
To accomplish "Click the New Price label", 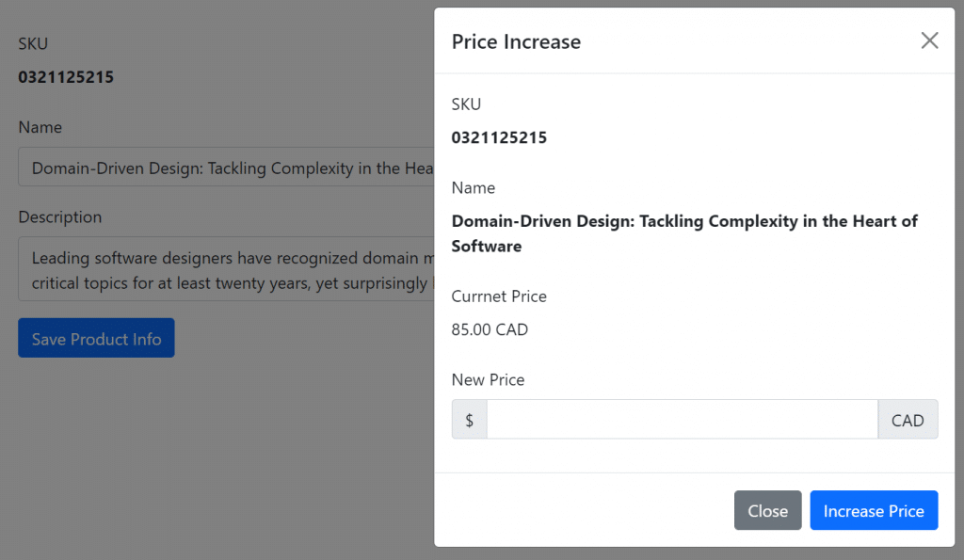I will pyautogui.click(x=488, y=380).
